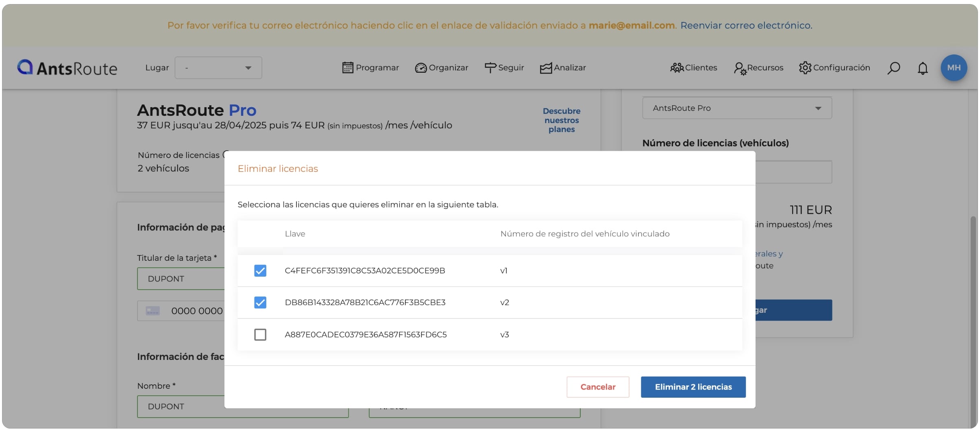
Task: Click vehicle v1 cell
Action: pos(504,271)
